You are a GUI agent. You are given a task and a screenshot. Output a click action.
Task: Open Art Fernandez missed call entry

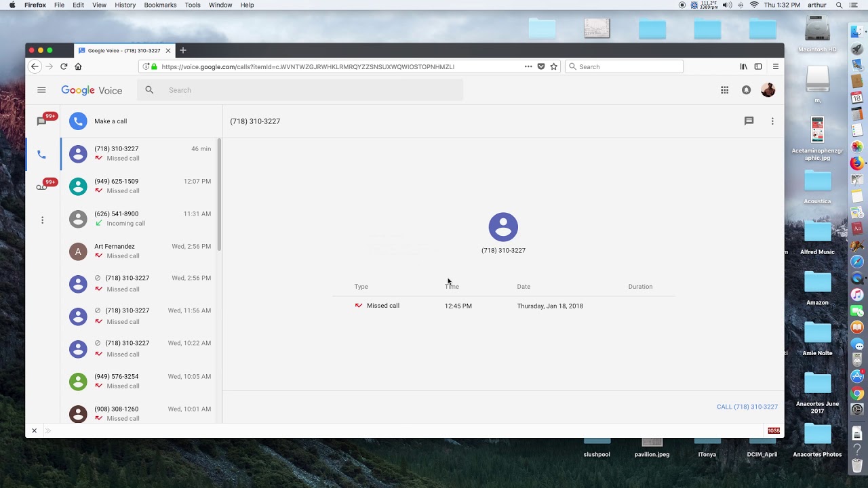(x=138, y=251)
